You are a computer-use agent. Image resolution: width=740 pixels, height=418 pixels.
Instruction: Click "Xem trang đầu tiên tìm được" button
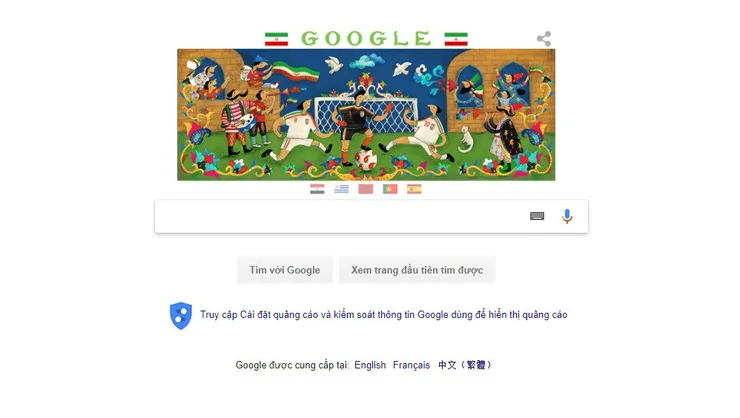(x=417, y=270)
